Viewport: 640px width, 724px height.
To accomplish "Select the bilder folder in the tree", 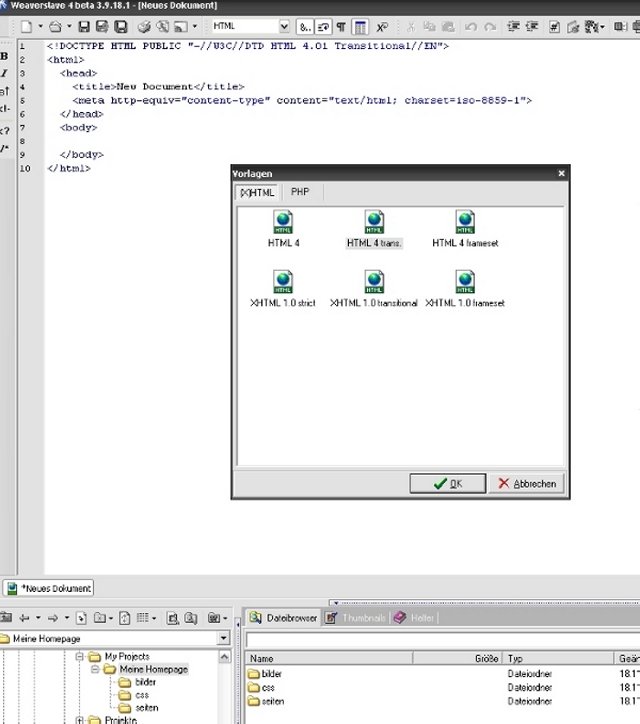I will tap(145, 682).
